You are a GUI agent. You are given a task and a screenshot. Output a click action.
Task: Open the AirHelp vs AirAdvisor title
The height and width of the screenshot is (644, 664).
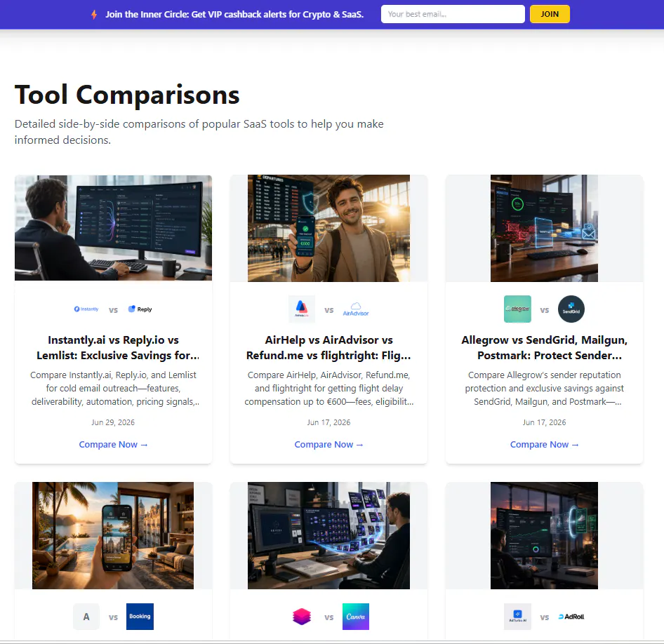point(328,347)
